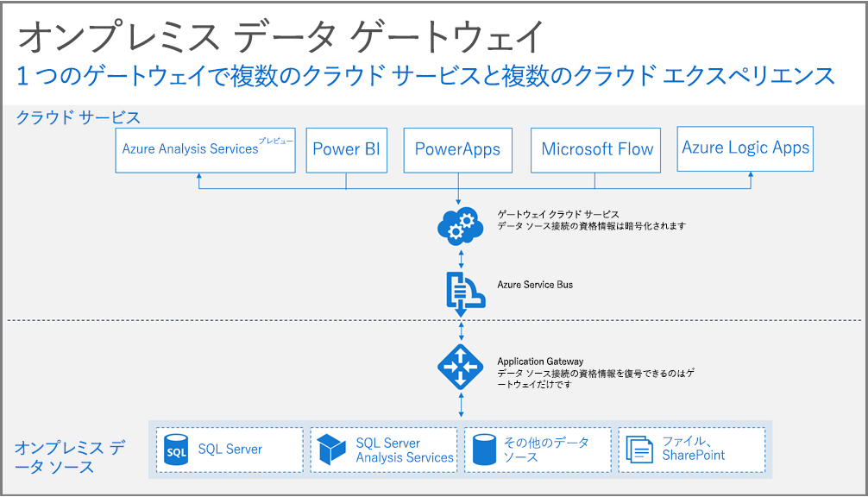This screenshot has width=868, height=497.
Task: Select the Azure Analysis Services box
Action: click(205, 150)
